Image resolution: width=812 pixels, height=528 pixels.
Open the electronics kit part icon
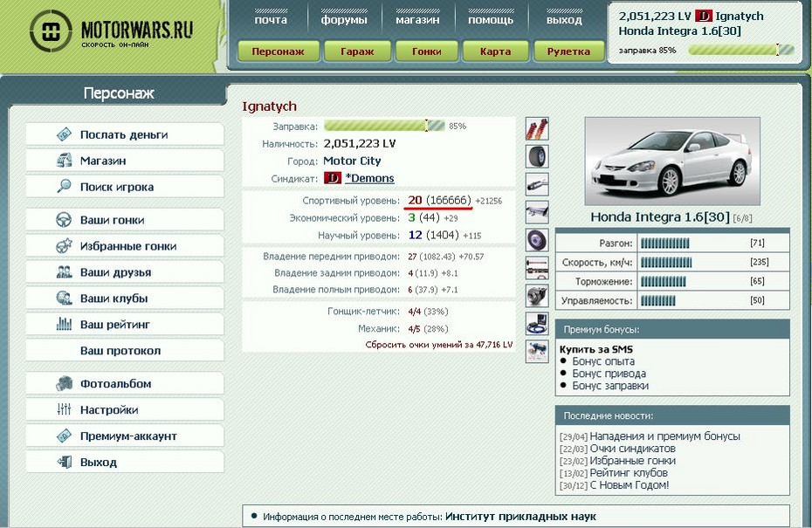coord(537,324)
